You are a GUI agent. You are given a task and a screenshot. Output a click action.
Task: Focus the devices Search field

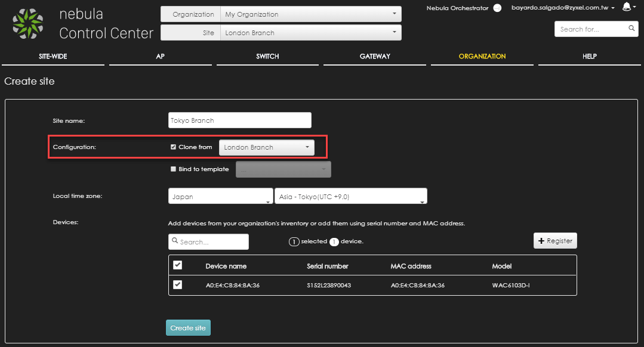click(209, 241)
